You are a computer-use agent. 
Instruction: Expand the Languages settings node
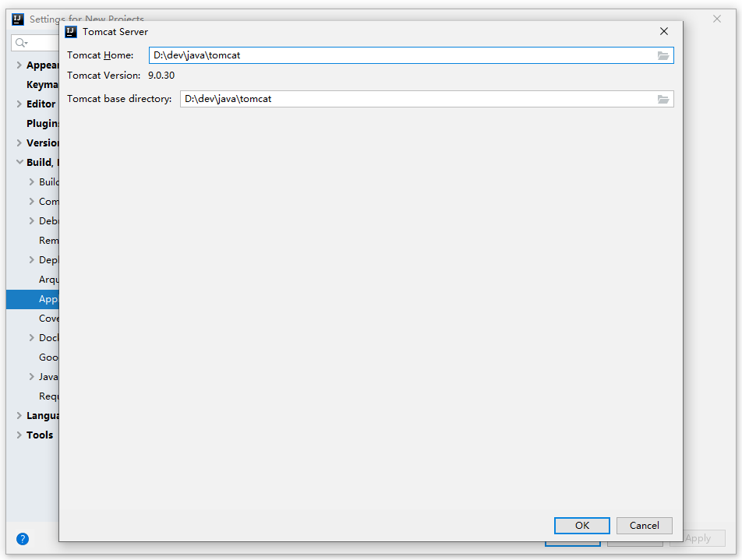pyautogui.click(x=19, y=416)
